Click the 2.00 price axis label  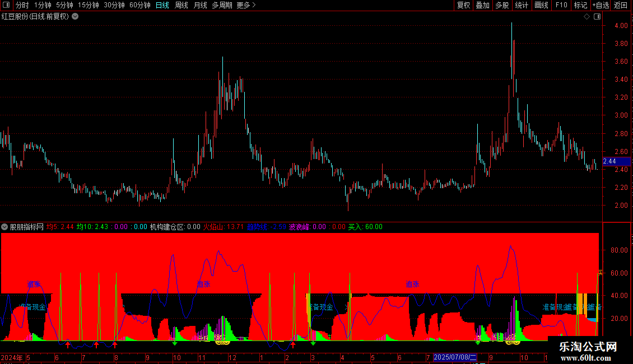click(x=621, y=206)
